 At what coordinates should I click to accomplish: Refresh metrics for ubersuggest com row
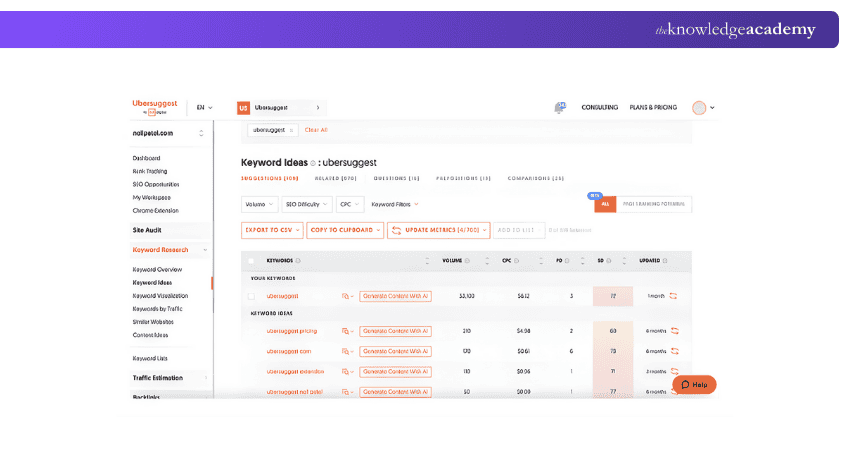click(675, 351)
